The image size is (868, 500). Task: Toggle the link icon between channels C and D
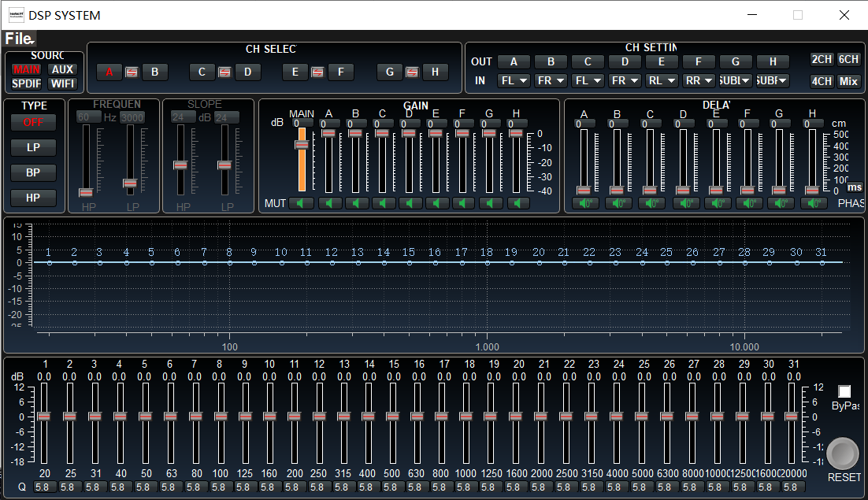tap(224, 72)
